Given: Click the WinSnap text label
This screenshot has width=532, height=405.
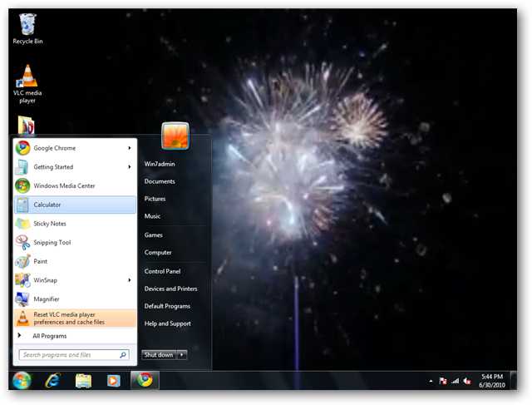Looking at the screenshot, I should [45, 280].
